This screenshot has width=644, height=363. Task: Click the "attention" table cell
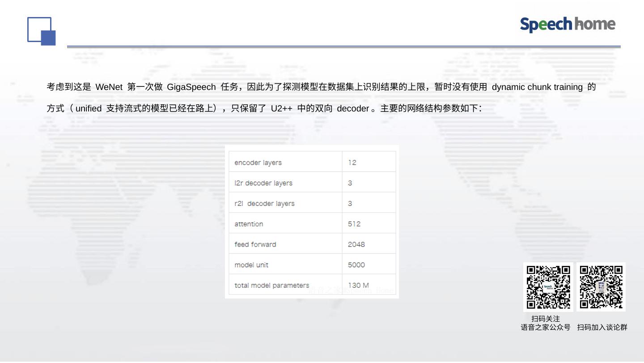[x=285, y=224]
